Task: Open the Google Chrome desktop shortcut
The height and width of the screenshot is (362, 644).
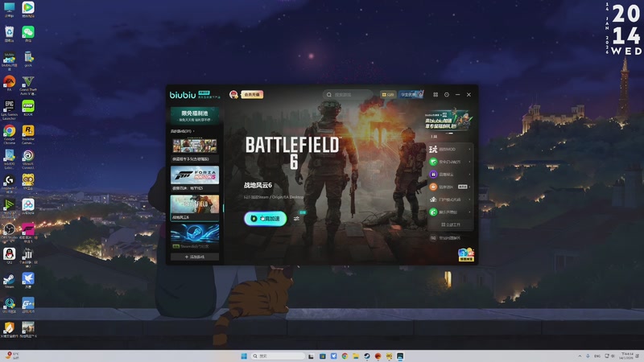Action: click(10, 134)
